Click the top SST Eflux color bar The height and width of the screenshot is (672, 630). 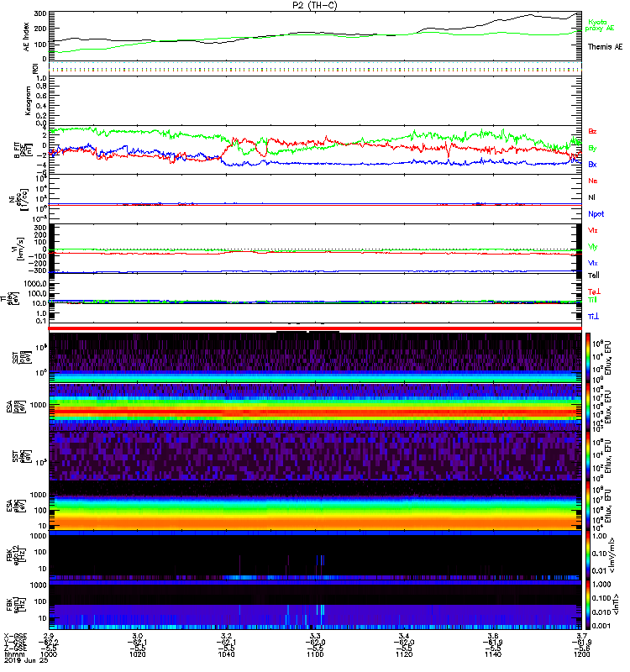pos(589,359)
